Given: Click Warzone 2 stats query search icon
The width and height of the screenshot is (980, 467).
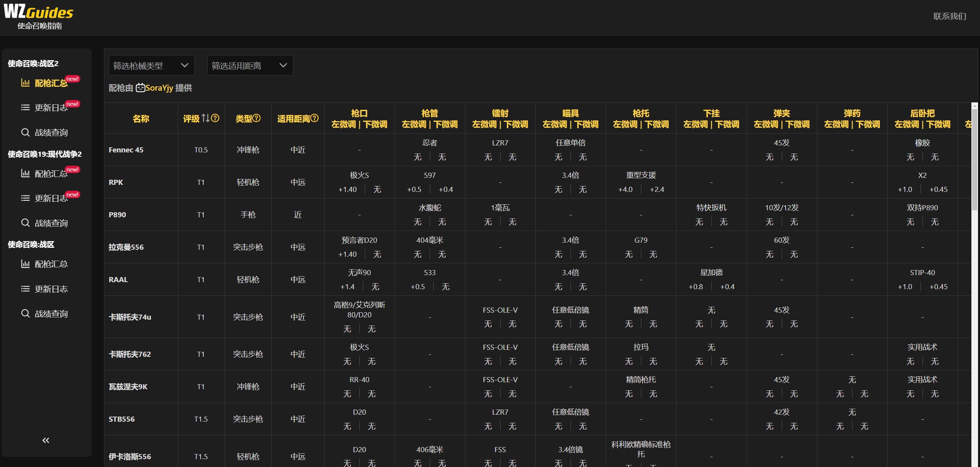Looking at the screenshot, I should tap(25, 132).
